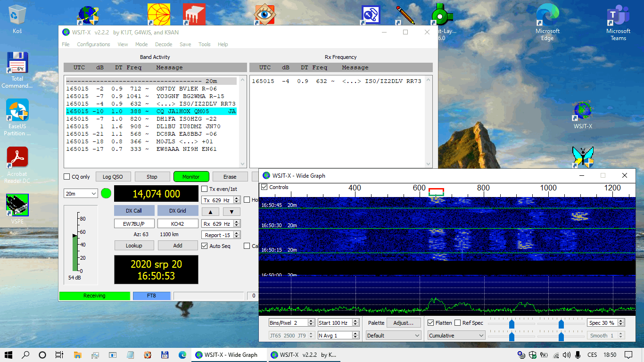Open the Configurations menu
Viewport: 644px width, 362px height.
[93, 44]
